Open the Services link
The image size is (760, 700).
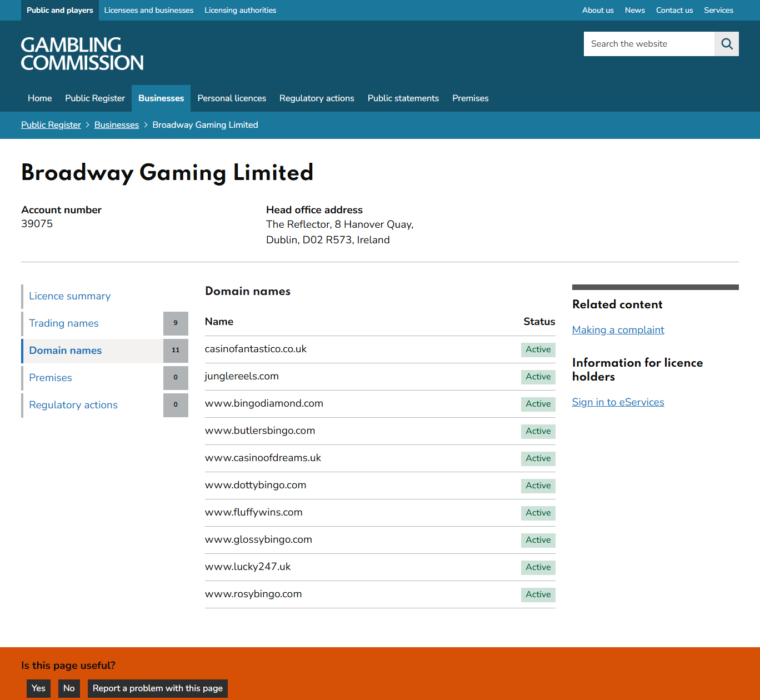click(718, 10)
